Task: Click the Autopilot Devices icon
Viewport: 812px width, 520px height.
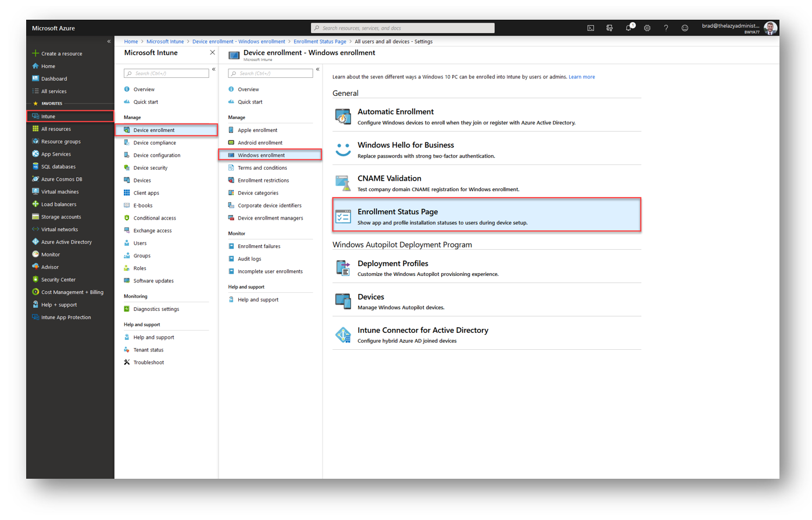Action: tap(343, 301)
